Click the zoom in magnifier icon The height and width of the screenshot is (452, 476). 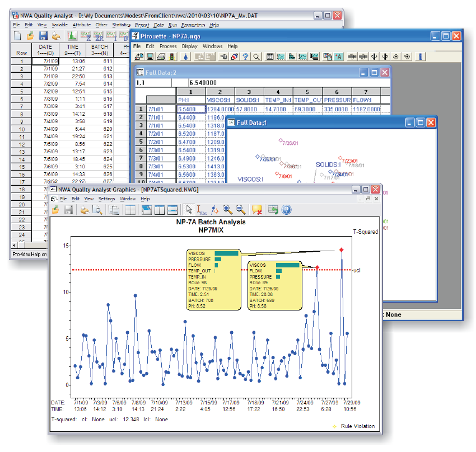(228, 210)
